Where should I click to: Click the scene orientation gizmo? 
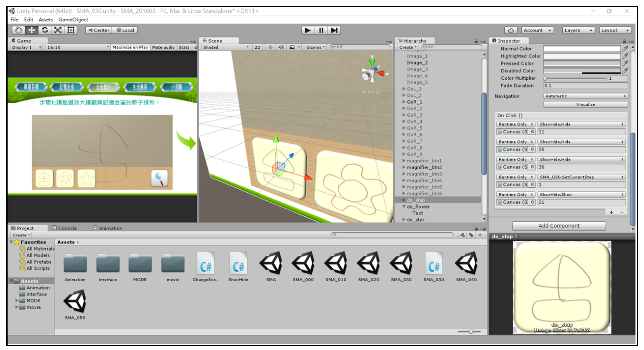(373, 71)
